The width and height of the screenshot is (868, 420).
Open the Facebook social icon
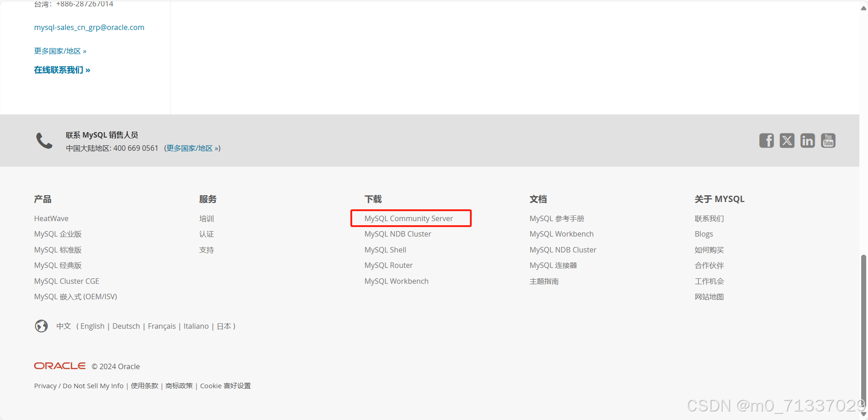coord(766,141)
